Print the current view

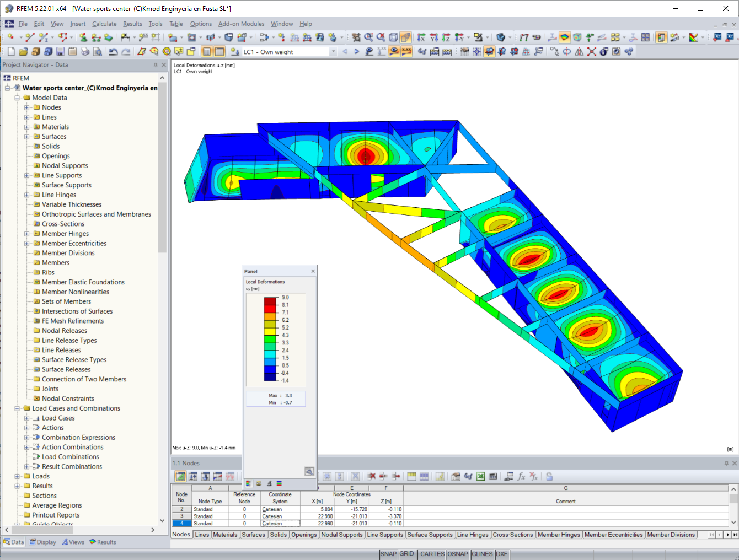click(84, 51)
